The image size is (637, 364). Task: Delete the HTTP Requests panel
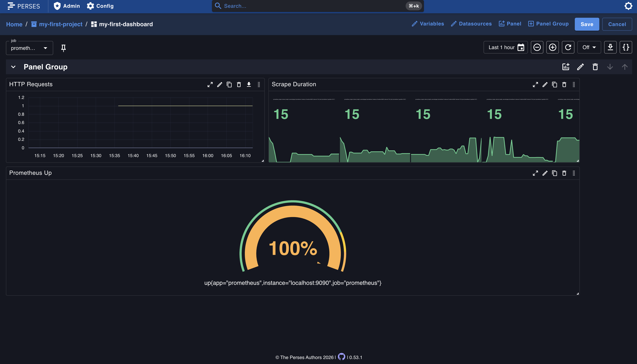tap(239, 85)
